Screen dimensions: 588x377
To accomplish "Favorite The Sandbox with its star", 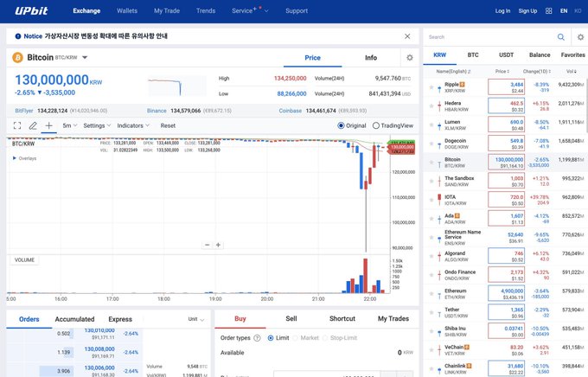I will [431, 182].
